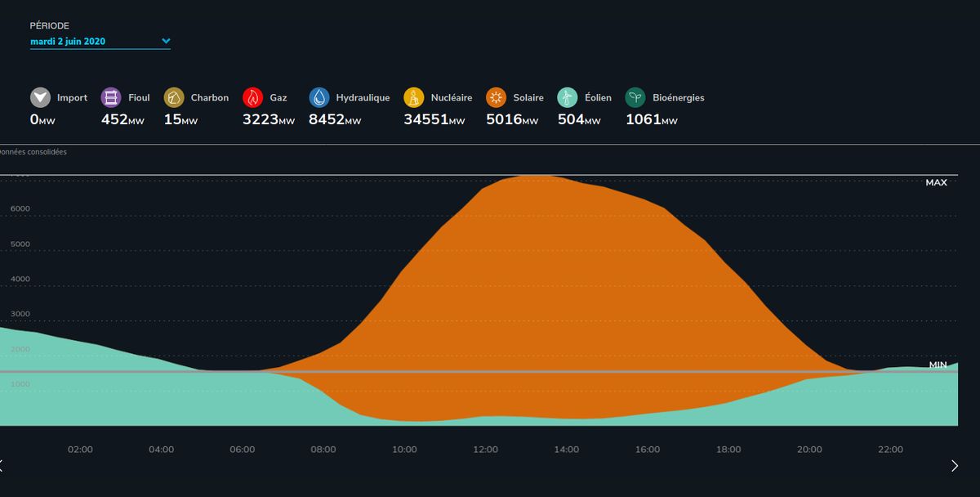Click the Import energy source icon
Viewport: 980px width, 497px height.
click(x=40, y=98)
